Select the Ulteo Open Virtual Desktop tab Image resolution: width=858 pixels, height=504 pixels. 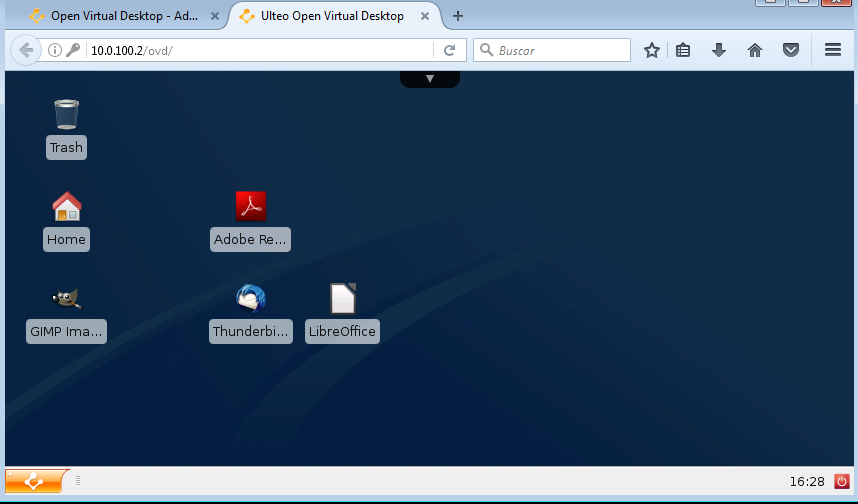[332, 16]
